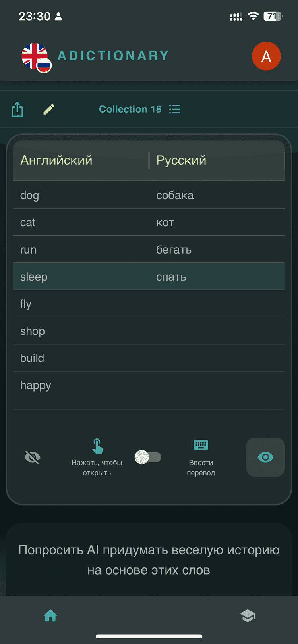This screenshot has height=644, width=298.
Task: Tap the share collection icon
Action: point(17,109)
